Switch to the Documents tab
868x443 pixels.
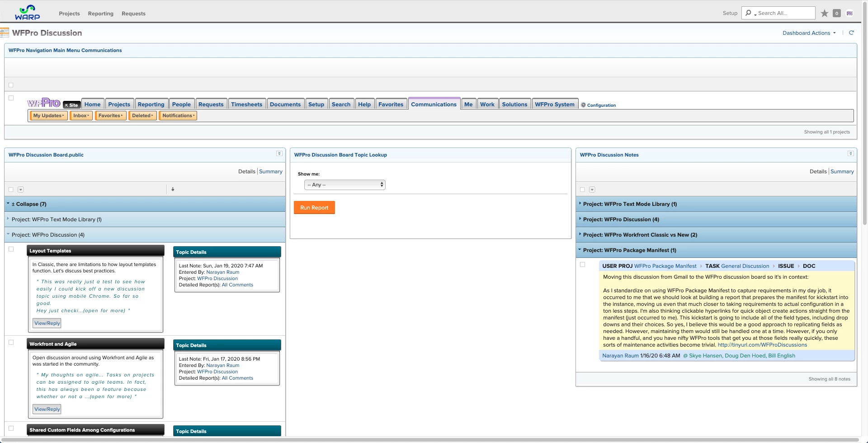[x=285, y=104]
